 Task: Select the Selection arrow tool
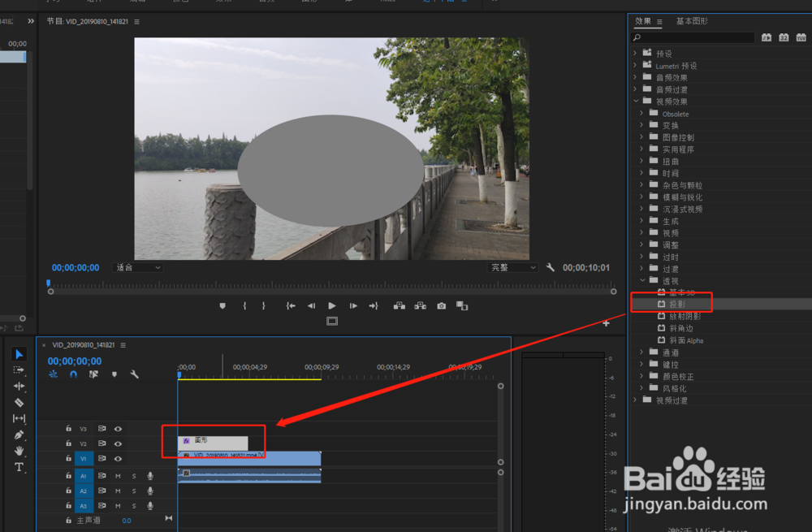(19, 354)
